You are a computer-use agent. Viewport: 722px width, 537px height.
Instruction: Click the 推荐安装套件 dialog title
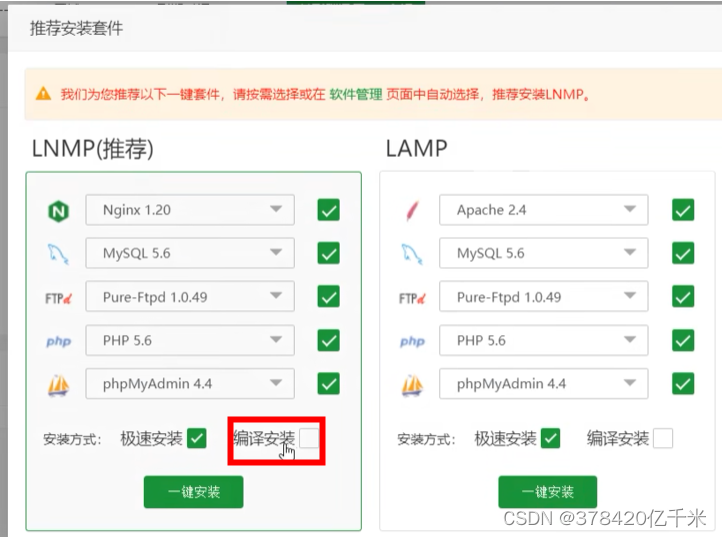point(76,28)
